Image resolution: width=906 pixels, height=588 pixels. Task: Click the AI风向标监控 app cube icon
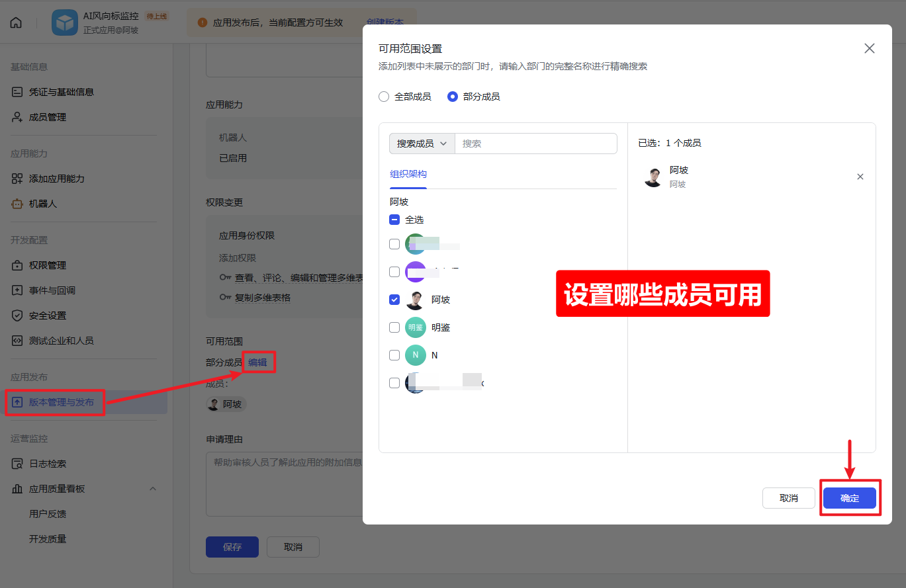(65, 22)
